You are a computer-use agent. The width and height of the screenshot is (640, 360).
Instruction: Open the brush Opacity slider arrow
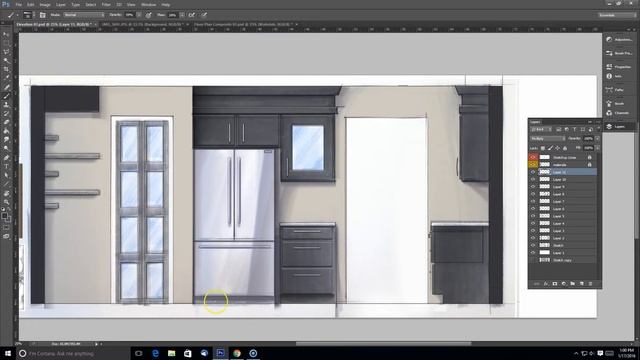[139, 15]
